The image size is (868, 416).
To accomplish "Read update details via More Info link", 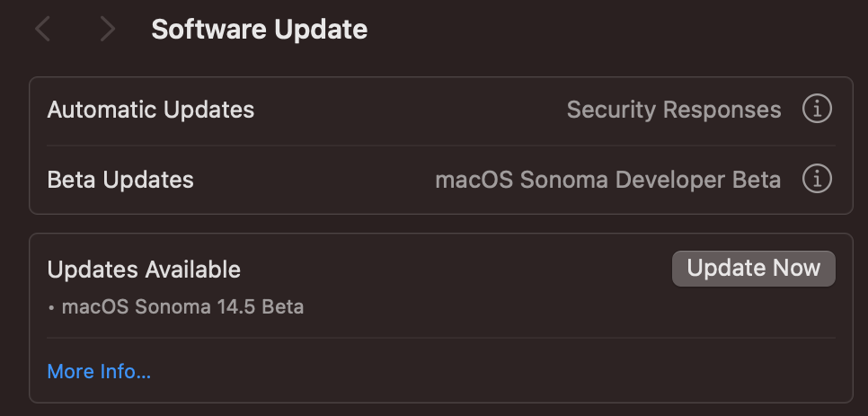I will tap(99, 371).
